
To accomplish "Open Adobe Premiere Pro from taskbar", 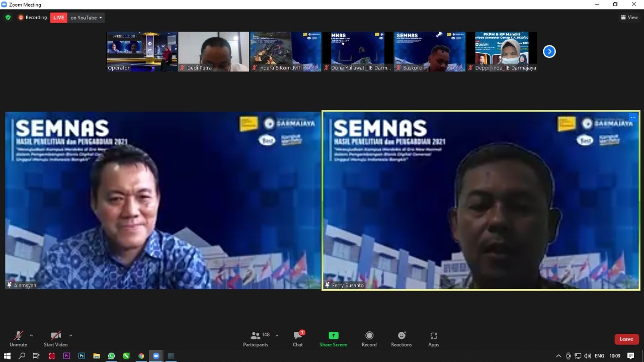I will [66, 356].
